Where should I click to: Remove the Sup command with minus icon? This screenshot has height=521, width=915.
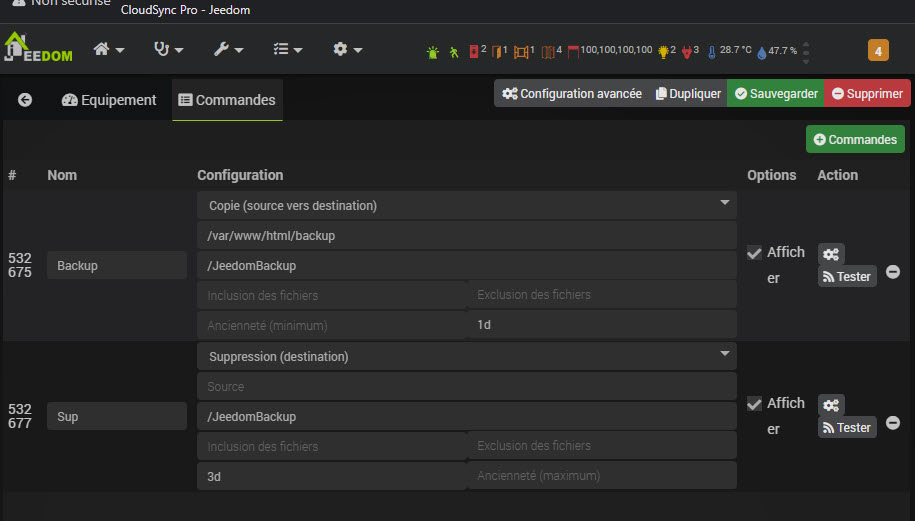(x=893, y=423)
